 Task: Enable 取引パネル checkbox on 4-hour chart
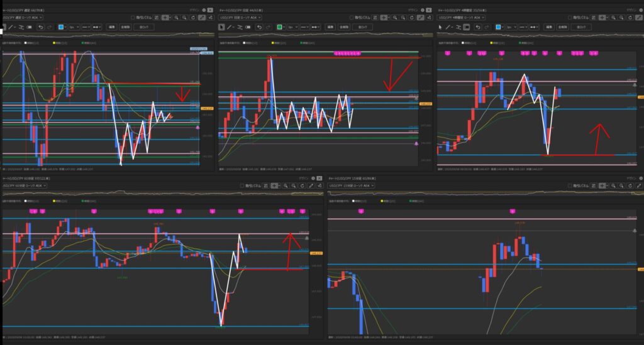570,18
